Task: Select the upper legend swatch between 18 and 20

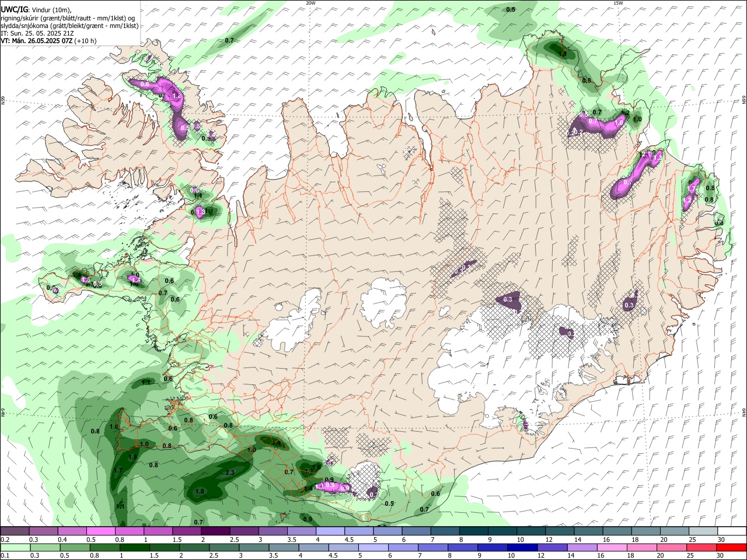Action: click(x=647, y=531)
